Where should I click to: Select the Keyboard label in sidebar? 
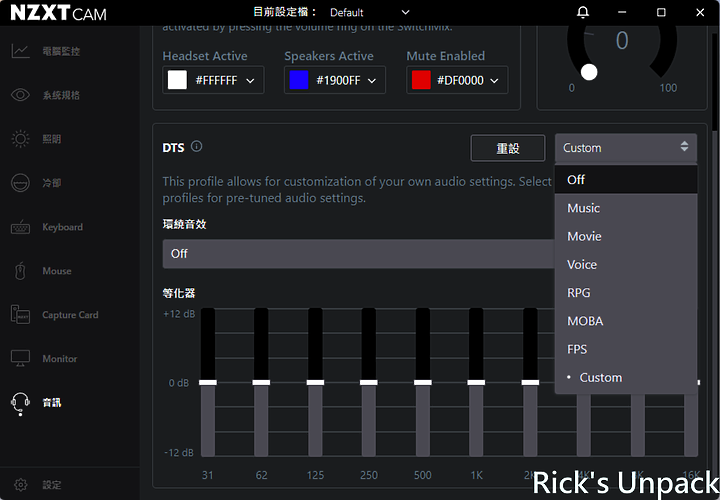click(62, 227)
